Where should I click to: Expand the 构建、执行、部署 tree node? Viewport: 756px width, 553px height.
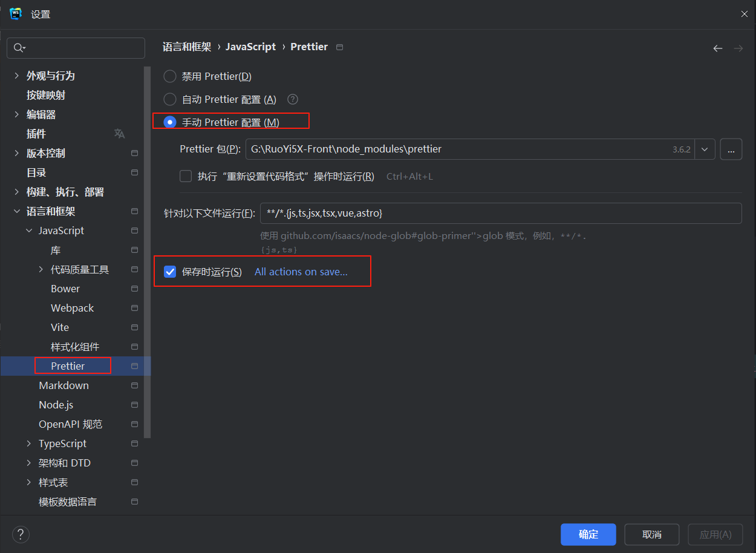click(x=17, y=192)
